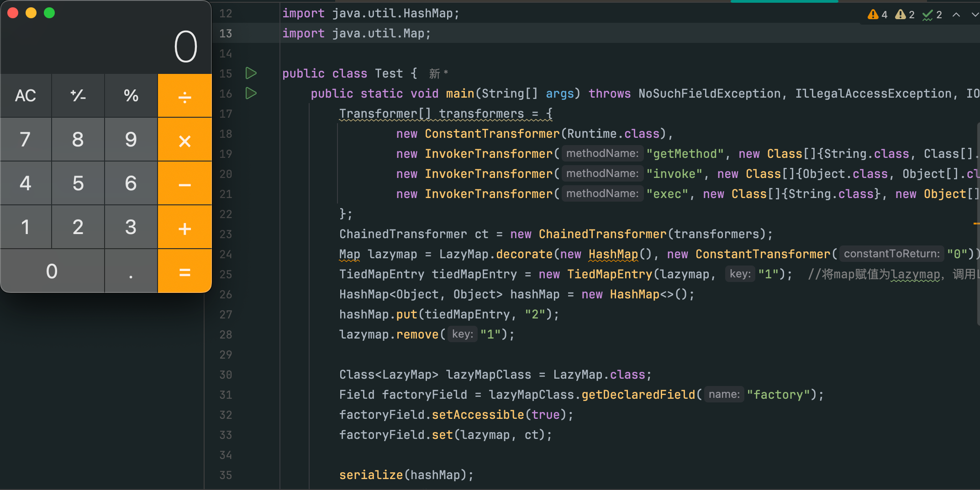Viewport: 980px width, 490px height.
Task: Click the equals key in Calculator
Action: pyautogui.click(x=184, y=271)
